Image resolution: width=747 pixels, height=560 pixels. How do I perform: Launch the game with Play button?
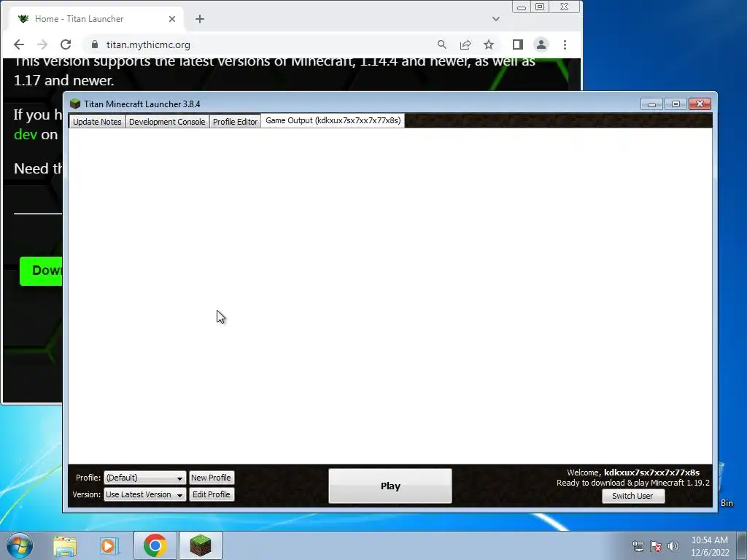tap(390, 486)
